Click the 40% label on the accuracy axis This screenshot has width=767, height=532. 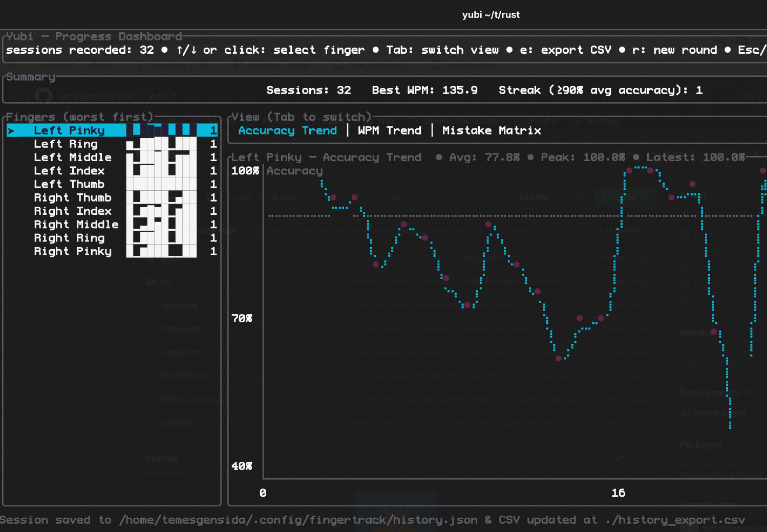(242, 466)
